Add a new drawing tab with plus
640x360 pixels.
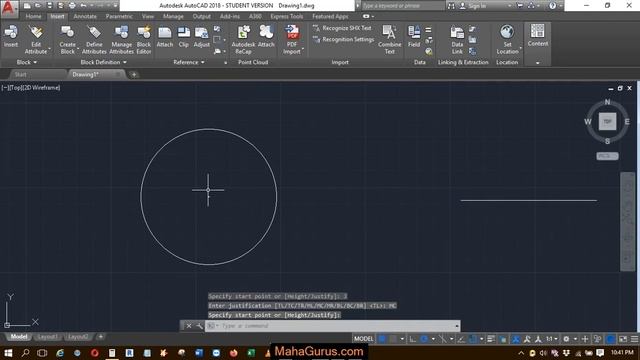[134, 74]
